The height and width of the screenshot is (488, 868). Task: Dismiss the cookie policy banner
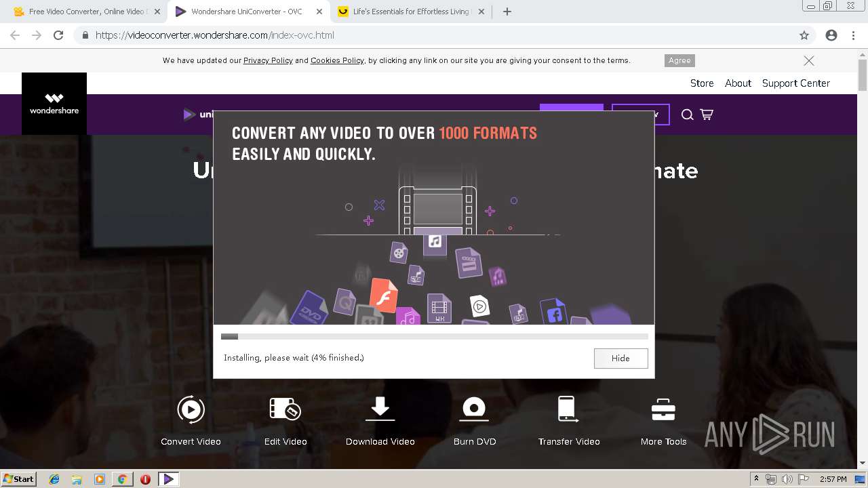pos(809,60)
